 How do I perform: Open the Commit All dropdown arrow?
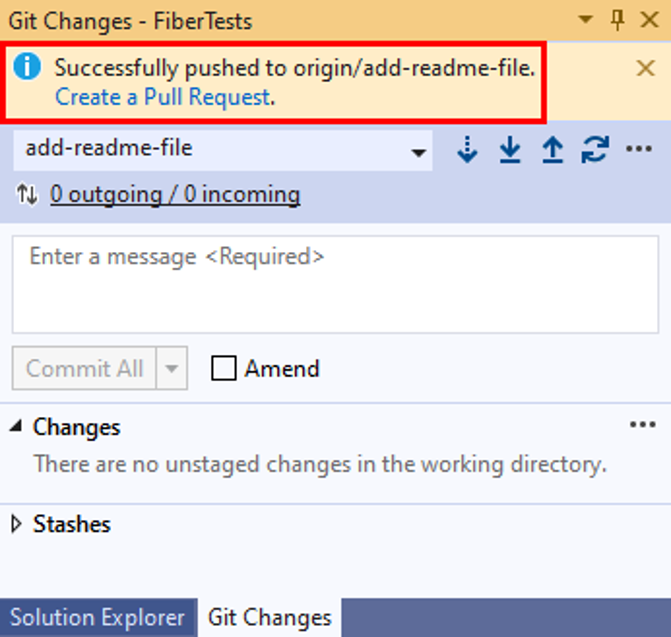tap(172, 368)
